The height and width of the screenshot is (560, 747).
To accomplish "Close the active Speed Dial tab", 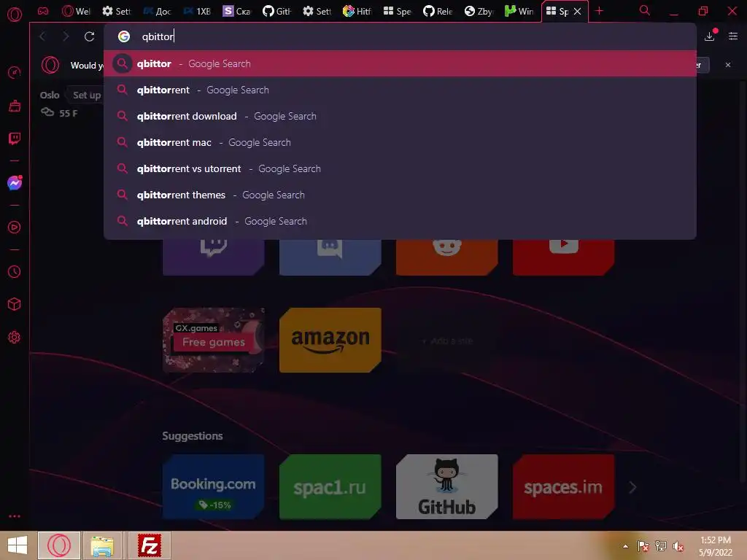I will tap(578, 11).
